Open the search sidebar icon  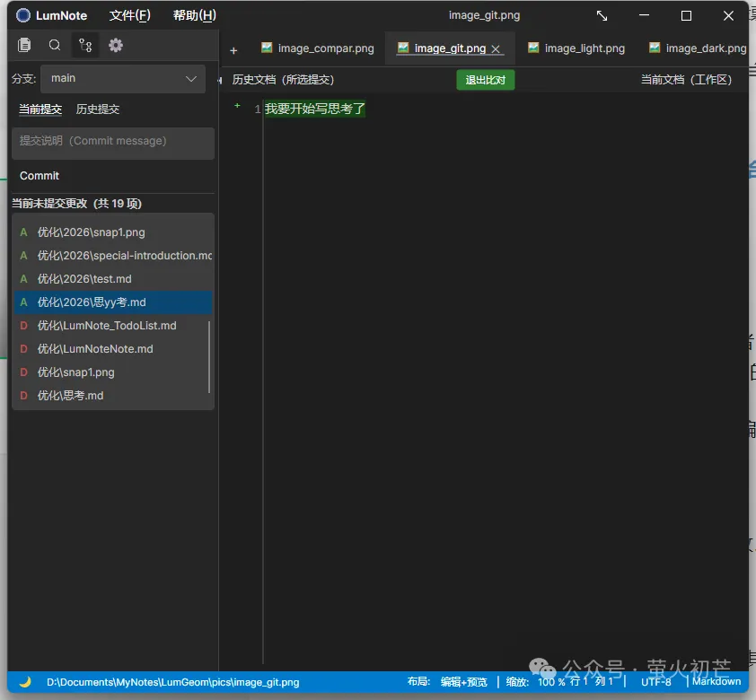[x=55, y=45]
